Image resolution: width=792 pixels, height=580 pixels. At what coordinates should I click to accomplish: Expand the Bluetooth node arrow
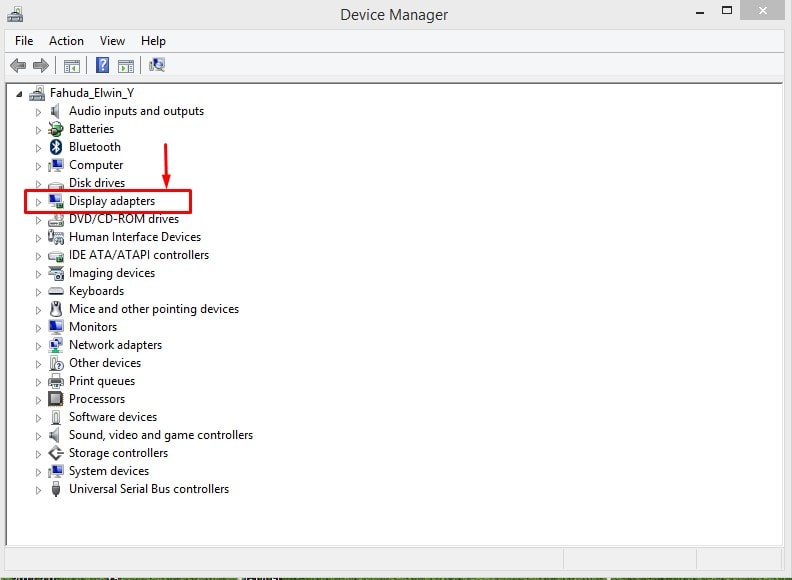pos(38,148)
